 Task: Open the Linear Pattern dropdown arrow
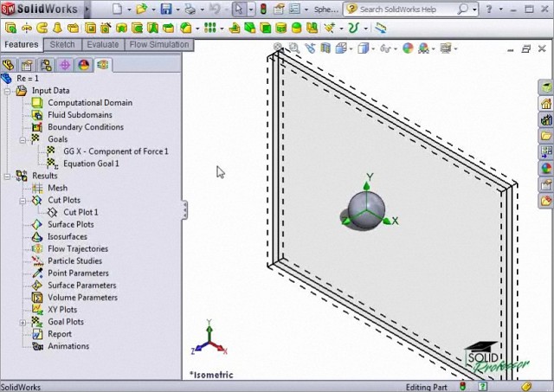point(222,29)
